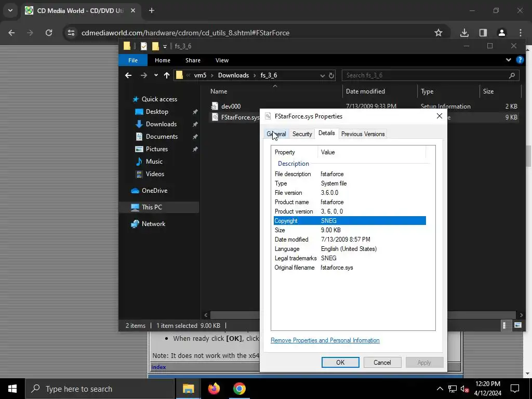Open Chrome's three-dot menu
This screenshot has width=532, height=399.
(x=521, y=33)
